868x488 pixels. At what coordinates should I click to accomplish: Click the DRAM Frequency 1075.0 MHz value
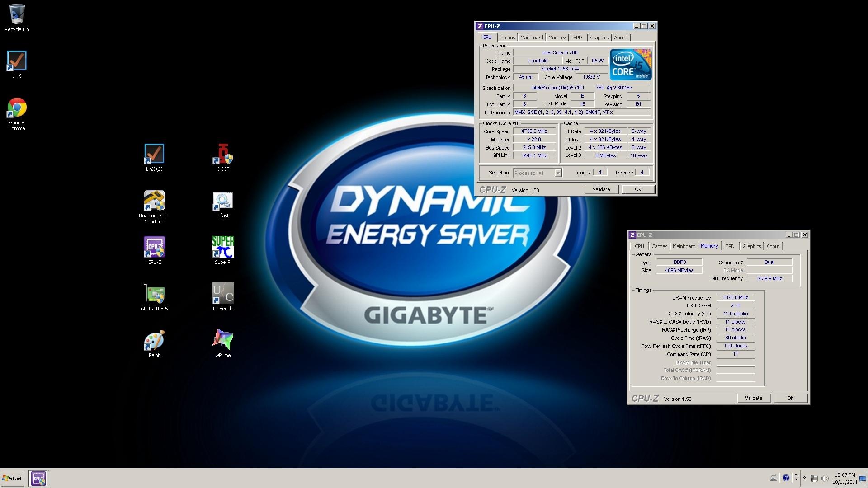(736, 298)
